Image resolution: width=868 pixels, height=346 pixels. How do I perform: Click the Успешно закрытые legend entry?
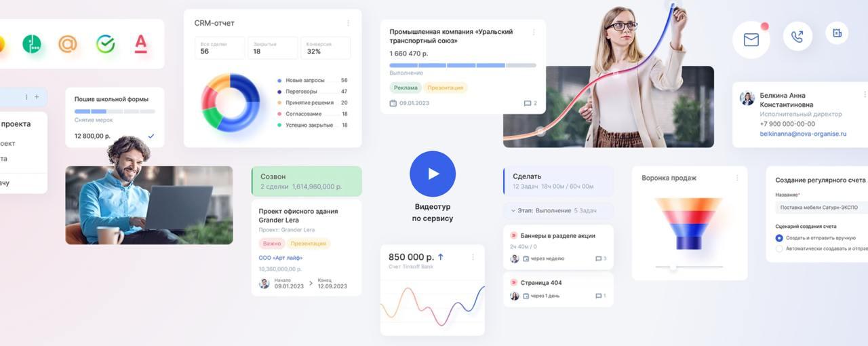pyautogui.click(x=312, y=125)
